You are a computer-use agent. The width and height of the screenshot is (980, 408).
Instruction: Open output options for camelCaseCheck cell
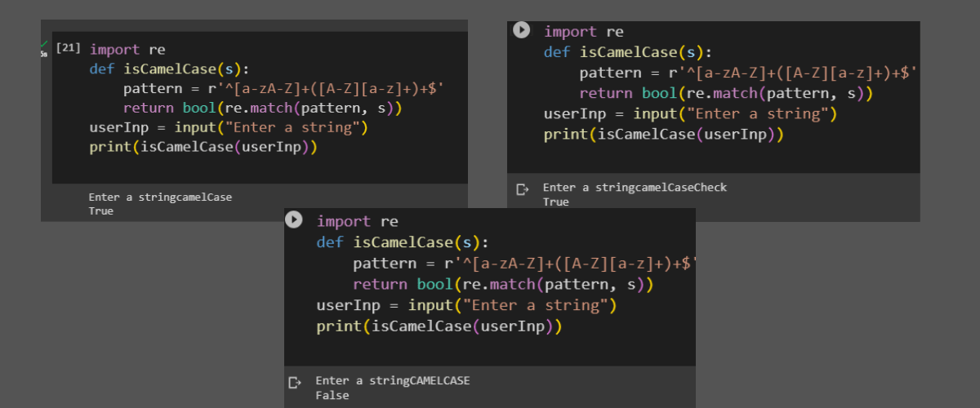pos(523,189)
